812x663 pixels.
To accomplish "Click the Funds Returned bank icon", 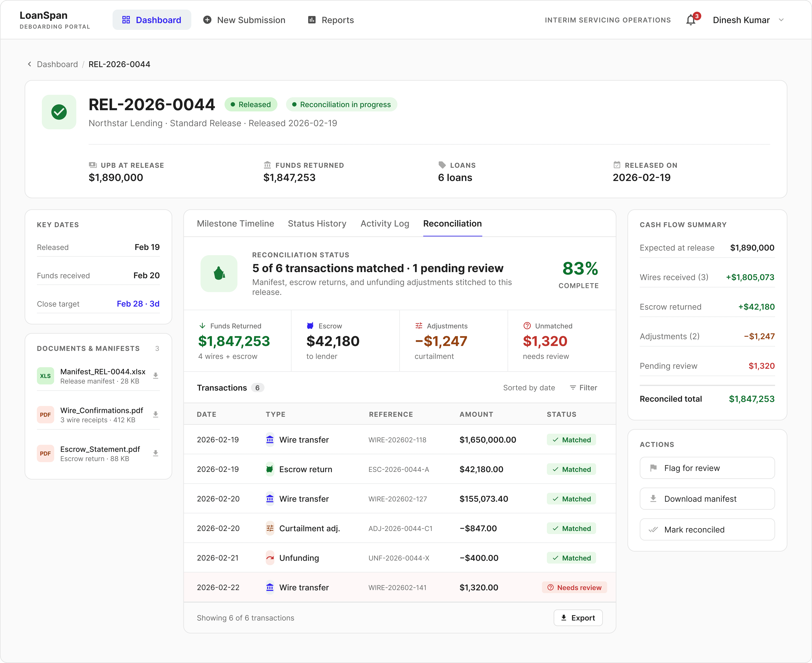I will tap(267, 165).
